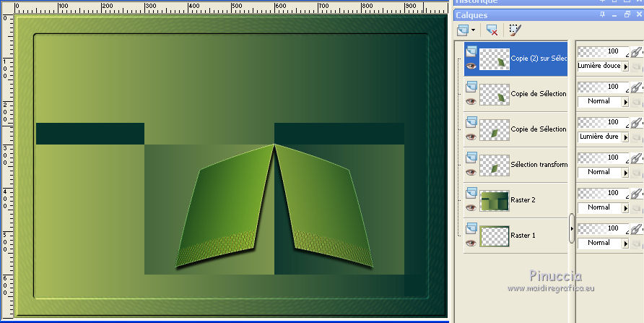Click layer type icon of Copie (2) sur Sélec
The width and height of the screenshot is (644, 323).
tap(471, 51)
